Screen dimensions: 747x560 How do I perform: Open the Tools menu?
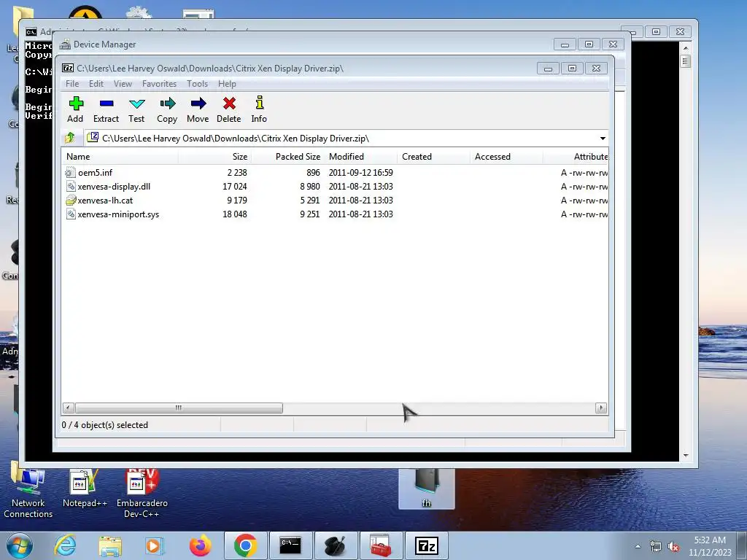click(197, 84)
